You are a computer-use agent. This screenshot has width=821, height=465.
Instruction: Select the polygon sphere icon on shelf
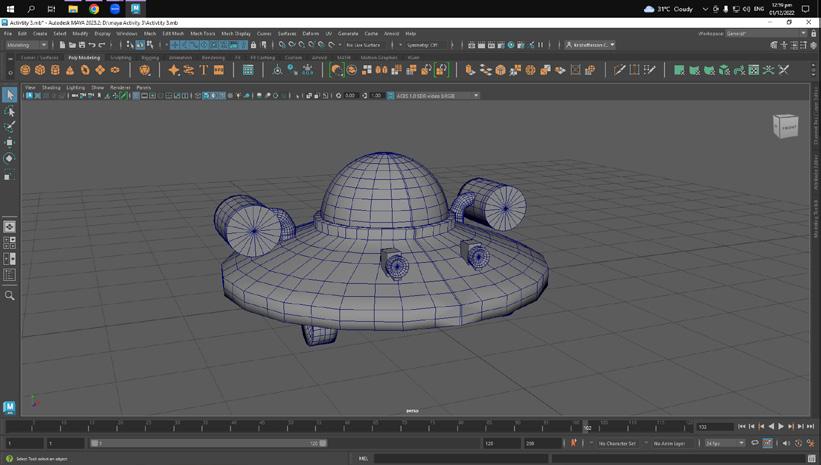point(25,70)
